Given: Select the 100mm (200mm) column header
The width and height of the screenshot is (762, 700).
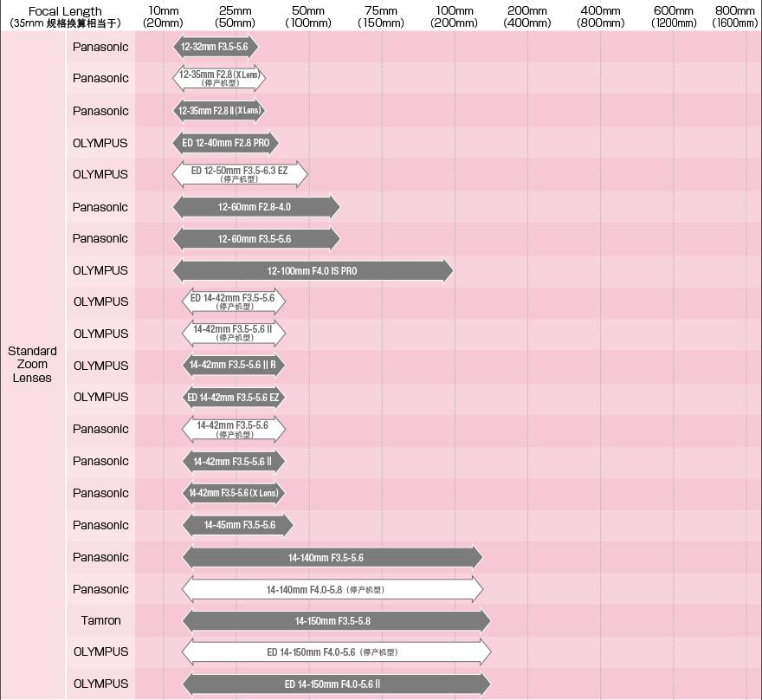Looking at the screenshot, I should point(454,16).
